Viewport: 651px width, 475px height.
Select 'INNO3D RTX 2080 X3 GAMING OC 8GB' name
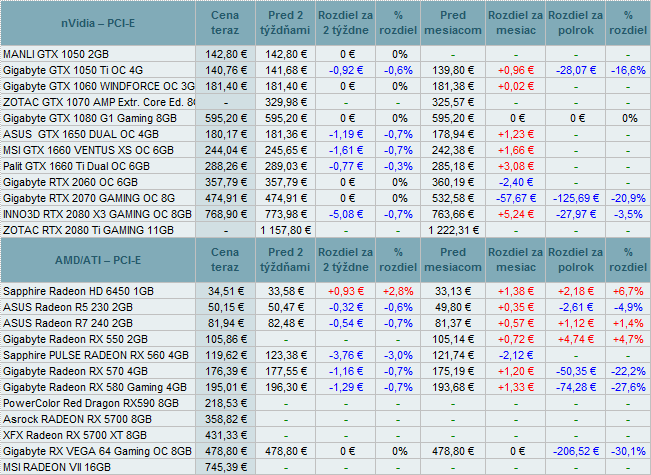click(x=98, y=214)
